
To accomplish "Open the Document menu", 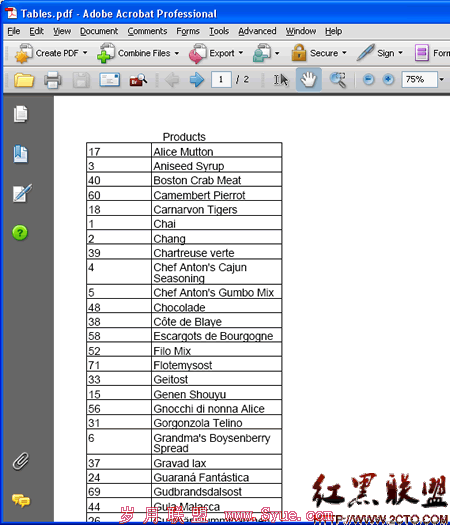I will pos(99,31).
